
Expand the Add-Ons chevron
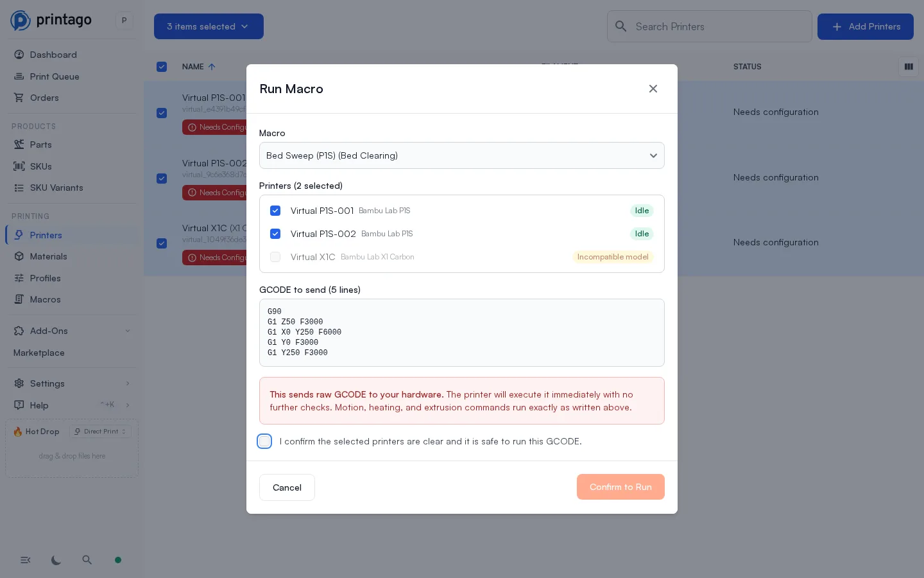[128, 331]
